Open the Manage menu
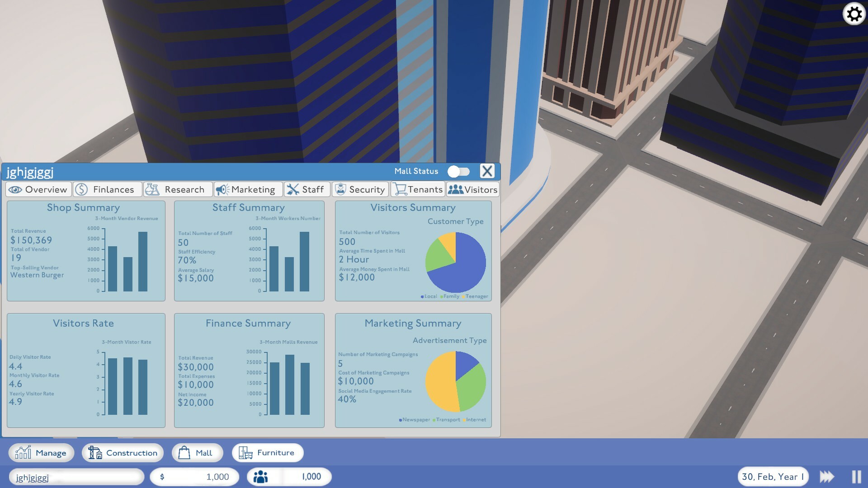The image size is (868, 488). 41,452
